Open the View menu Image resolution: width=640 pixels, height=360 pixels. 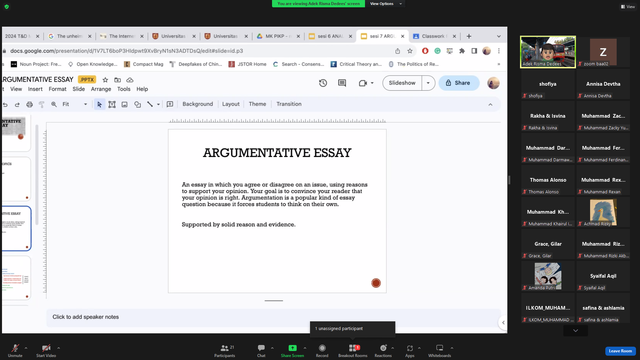[x=16, y=89]
